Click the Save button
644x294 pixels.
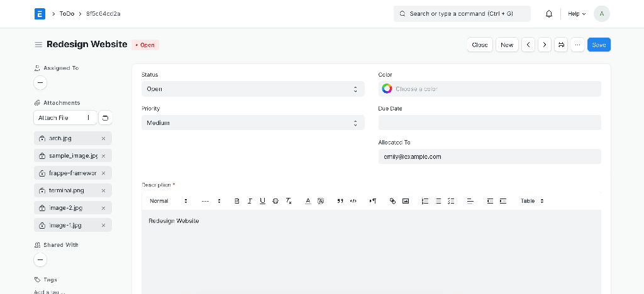(x=599, y=45)
